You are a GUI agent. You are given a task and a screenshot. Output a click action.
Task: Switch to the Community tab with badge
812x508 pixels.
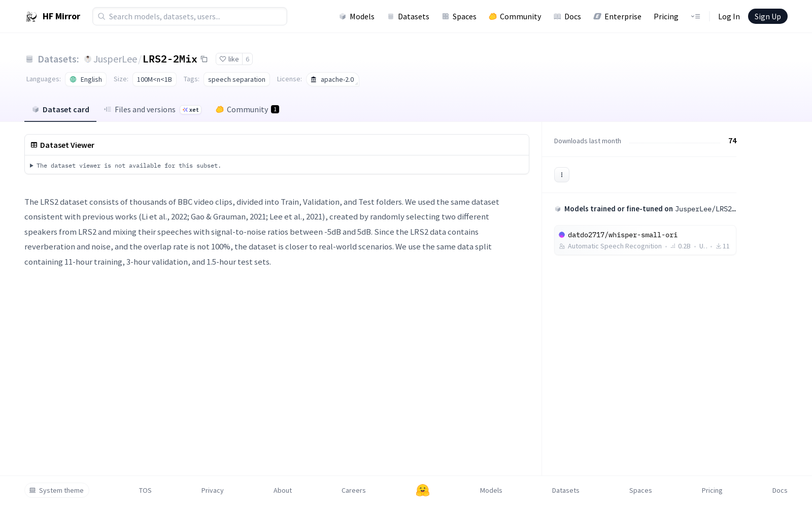(247, 110)
